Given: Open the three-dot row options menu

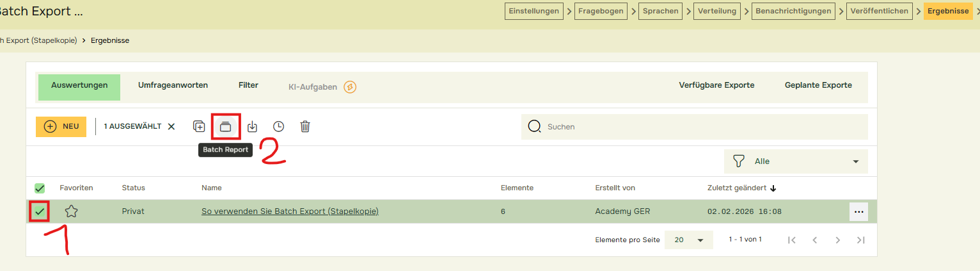Looking at the screenshot, I should (858, 211).
